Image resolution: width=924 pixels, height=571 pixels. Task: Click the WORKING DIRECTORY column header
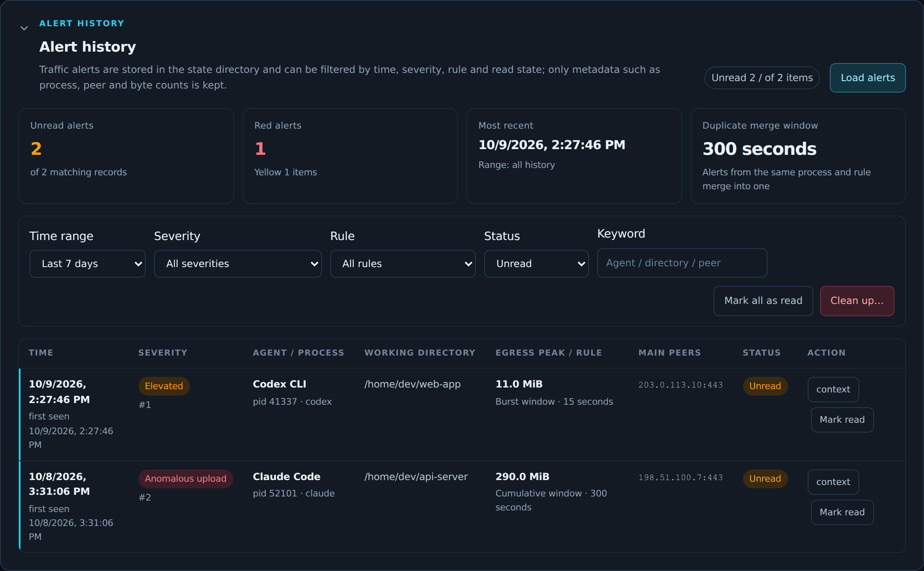pyautogui.click(x=420, y=353)
